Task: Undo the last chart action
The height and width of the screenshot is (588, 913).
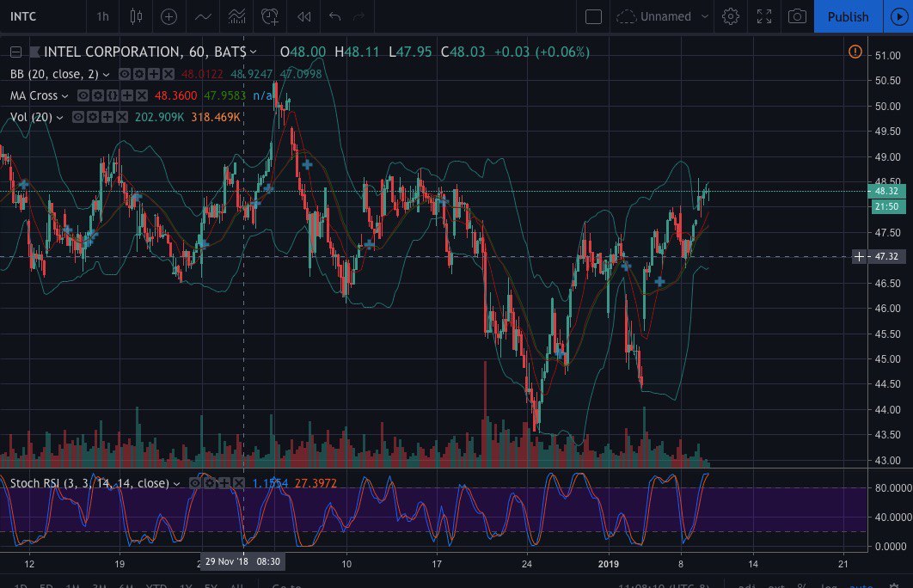Action: click(335, 16)
